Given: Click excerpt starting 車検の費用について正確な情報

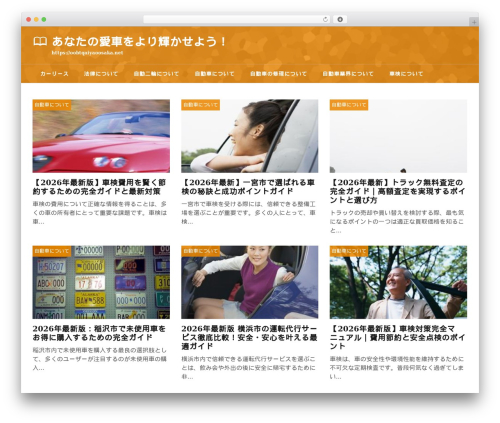Looking at the screenshot, I should (100, 213).
